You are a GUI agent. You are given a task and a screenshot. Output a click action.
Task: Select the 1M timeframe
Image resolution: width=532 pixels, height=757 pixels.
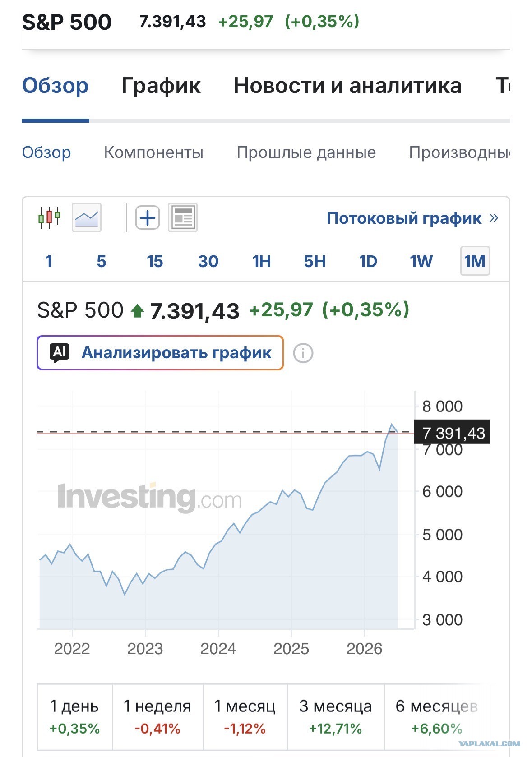[475, 261]
